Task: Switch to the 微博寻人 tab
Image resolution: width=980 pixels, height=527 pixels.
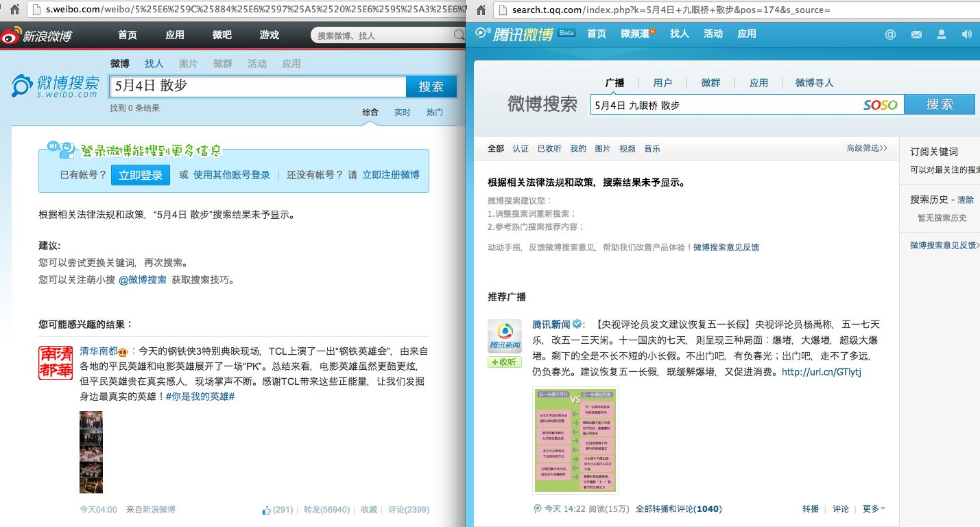Action: click(x=815, y=83)
